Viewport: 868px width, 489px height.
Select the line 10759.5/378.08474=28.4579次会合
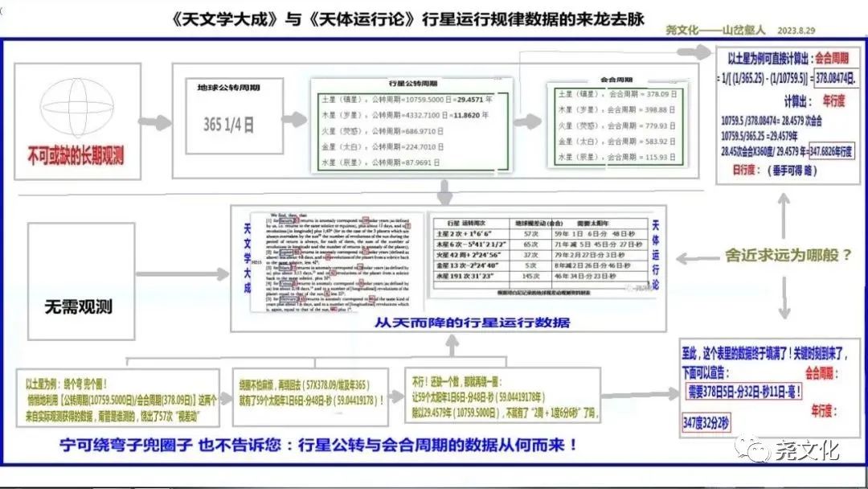point(772,120)
